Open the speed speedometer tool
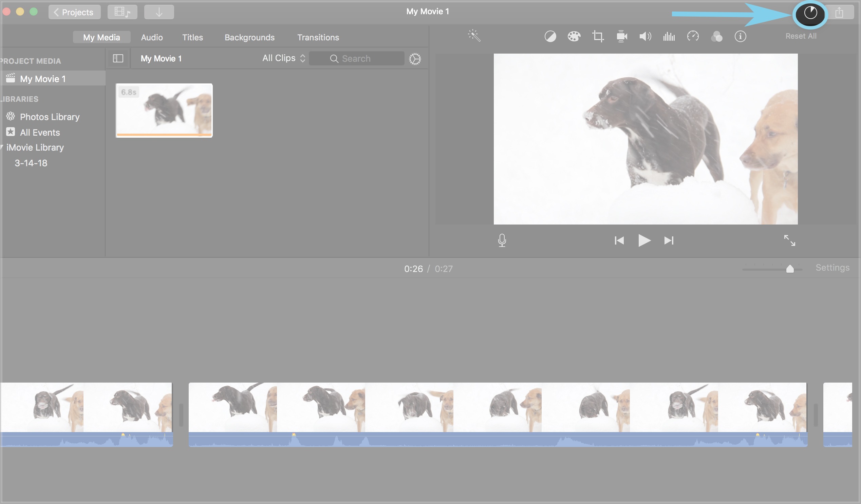The image size is (861, 504). coord(693,36)
